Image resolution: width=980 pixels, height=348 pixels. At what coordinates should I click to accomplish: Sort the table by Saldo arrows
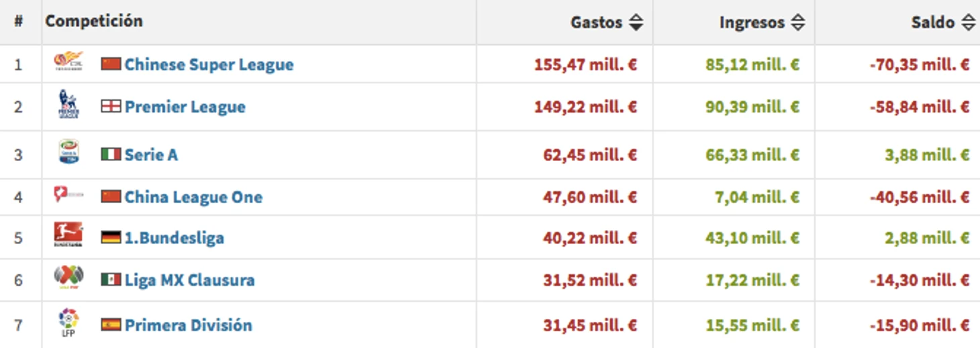[968, 23]
